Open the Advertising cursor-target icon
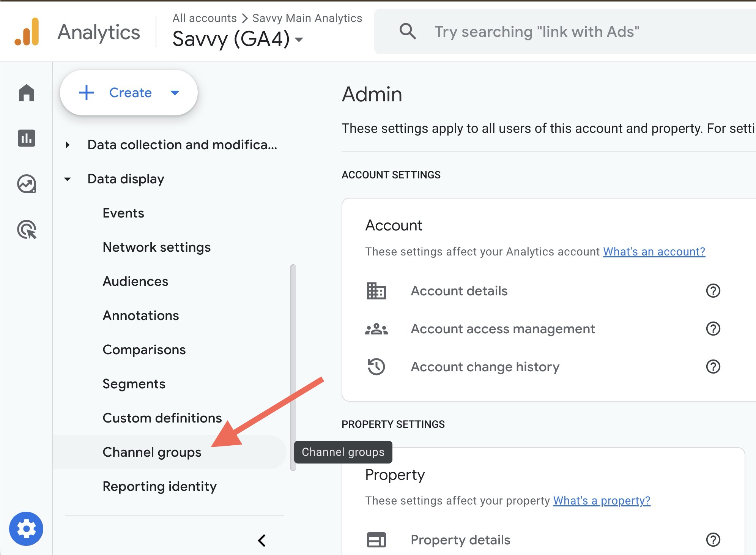The width and height of the screenshot is (756, 555). click(27, 230)
